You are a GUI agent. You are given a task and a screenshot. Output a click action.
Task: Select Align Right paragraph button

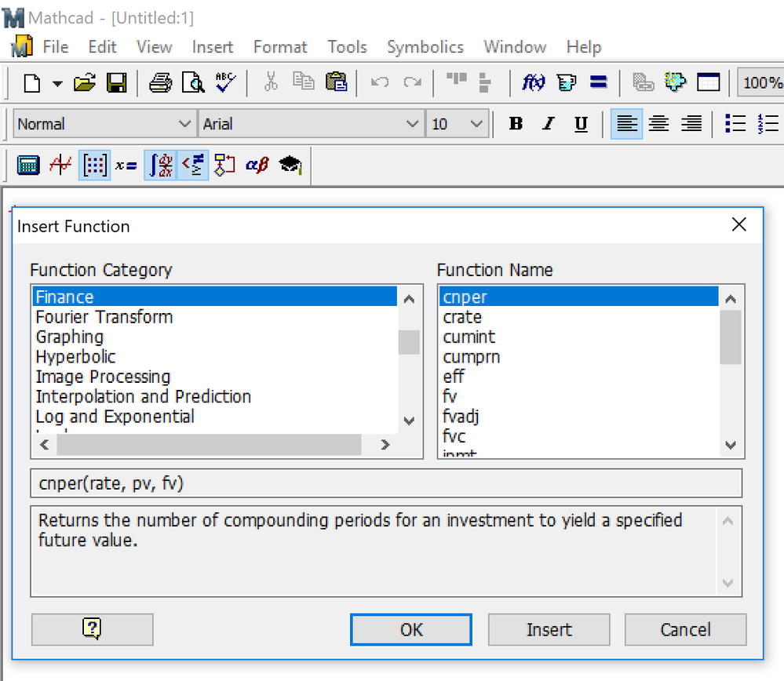[x=691, y=123]
